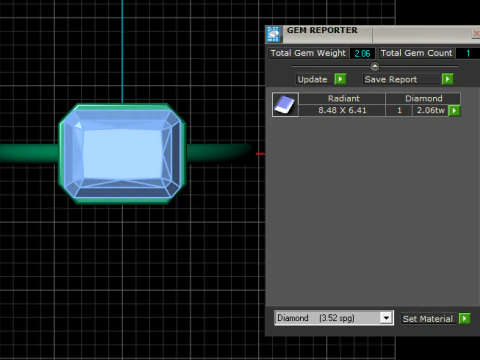This screenshot has width=480, height=360.
Task: Click the 2.06tw weight cell
Action: (x=430, y=110)
